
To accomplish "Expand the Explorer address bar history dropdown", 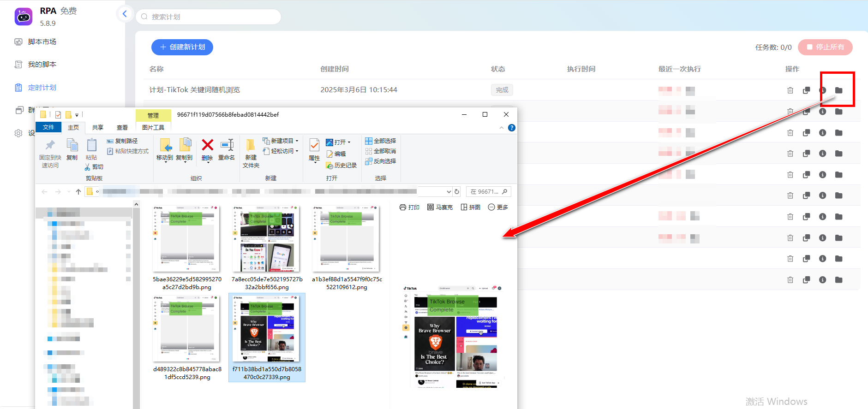I will pyautogui.click(x=449, y=192).
